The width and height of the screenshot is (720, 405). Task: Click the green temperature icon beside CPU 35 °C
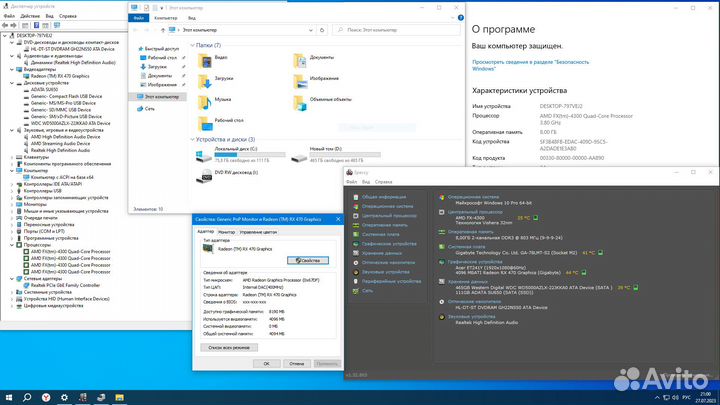click(535, 218)
